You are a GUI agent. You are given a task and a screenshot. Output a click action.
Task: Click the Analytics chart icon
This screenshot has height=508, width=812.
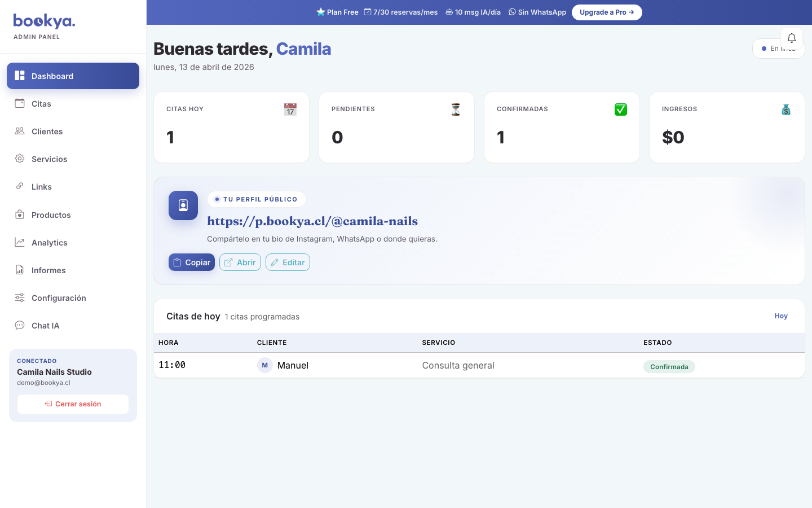(x=20, y=242)
